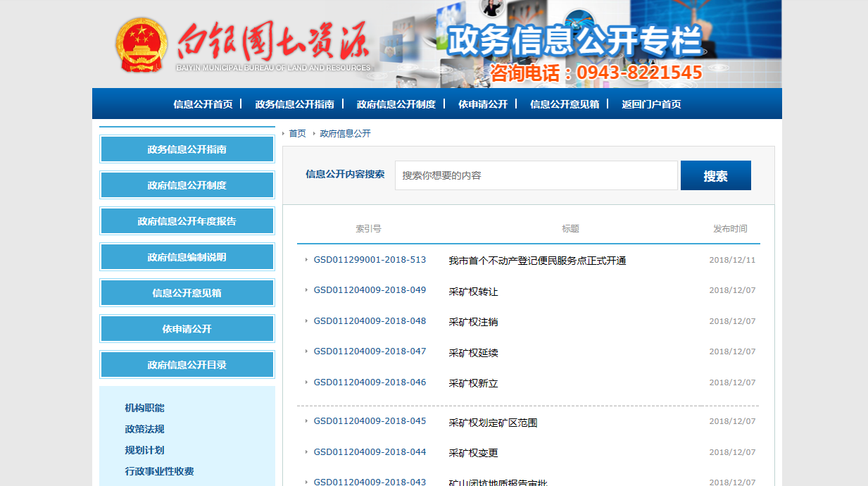This screenshot has width=868, height=486.
Task: Click the 信息公开意见箱 sidebar button
Action: tap(187, 292)
